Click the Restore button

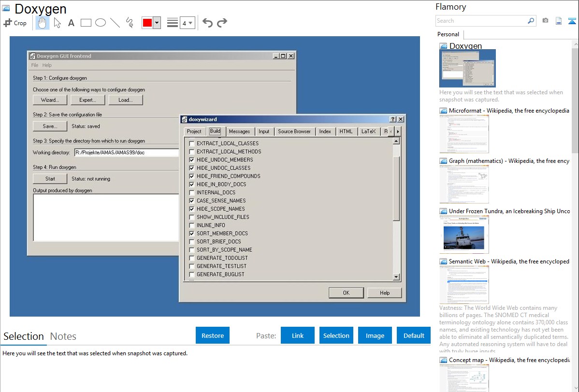tap(213, 335)
